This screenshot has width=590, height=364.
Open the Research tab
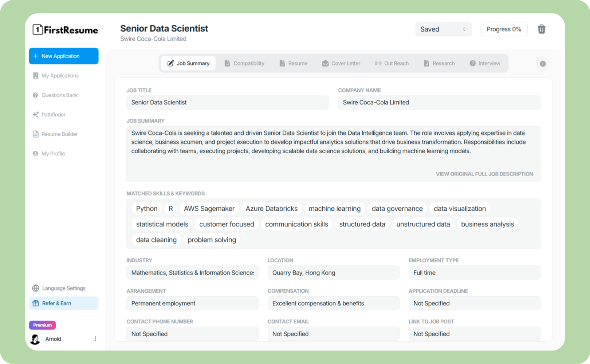coord(439,63)
